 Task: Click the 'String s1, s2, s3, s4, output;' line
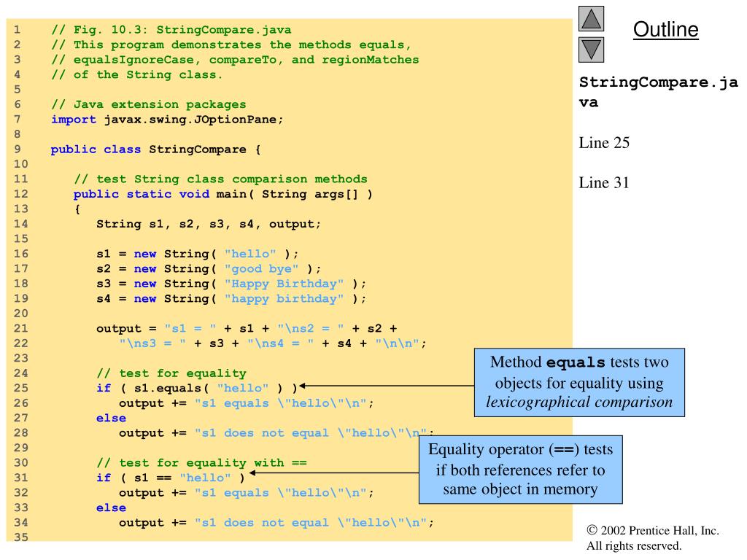tap(209, 225)
